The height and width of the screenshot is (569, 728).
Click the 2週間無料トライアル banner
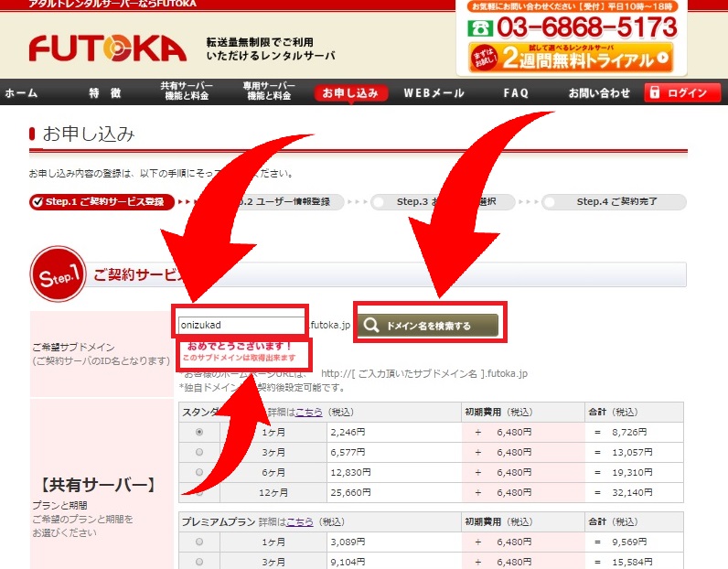[571, 59]
